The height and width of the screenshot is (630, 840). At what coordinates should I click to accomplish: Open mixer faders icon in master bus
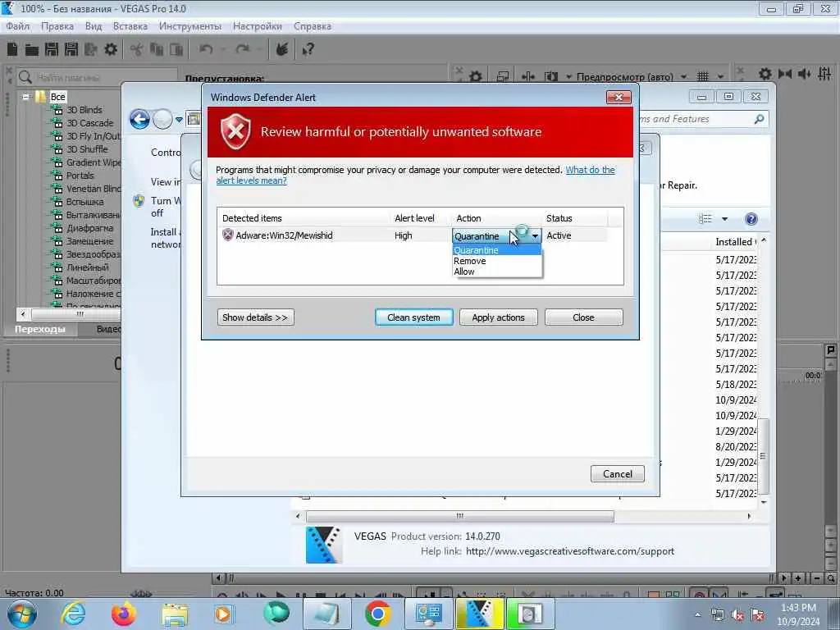(825, 74)
